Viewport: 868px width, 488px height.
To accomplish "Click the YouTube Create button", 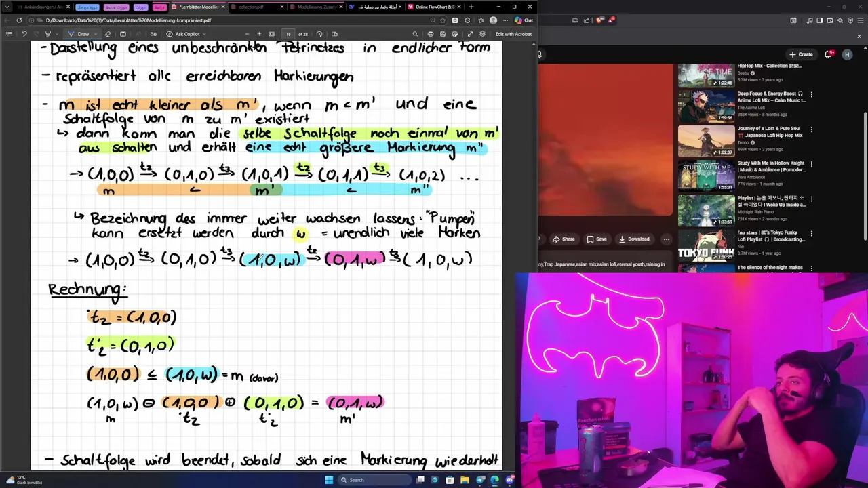I will pos(801,54).
